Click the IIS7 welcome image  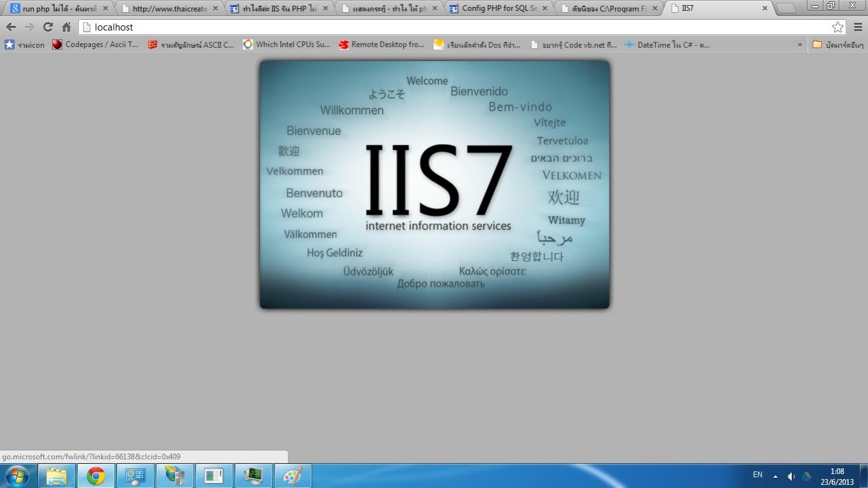435,184
